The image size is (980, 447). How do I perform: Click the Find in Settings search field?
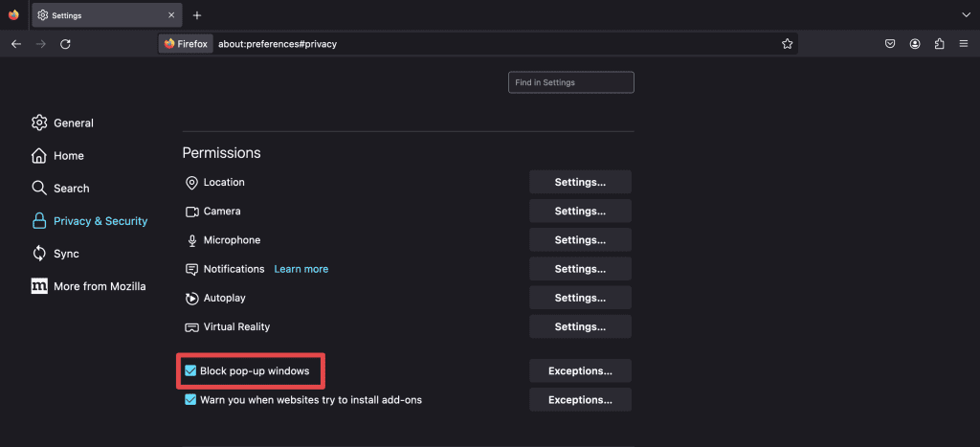click(x=570, y=82)
